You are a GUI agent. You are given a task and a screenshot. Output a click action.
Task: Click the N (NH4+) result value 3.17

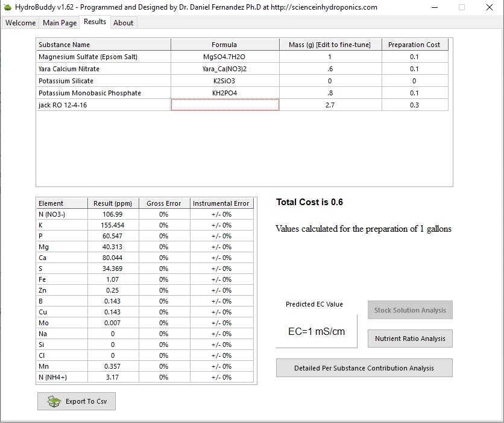[113, 377]
